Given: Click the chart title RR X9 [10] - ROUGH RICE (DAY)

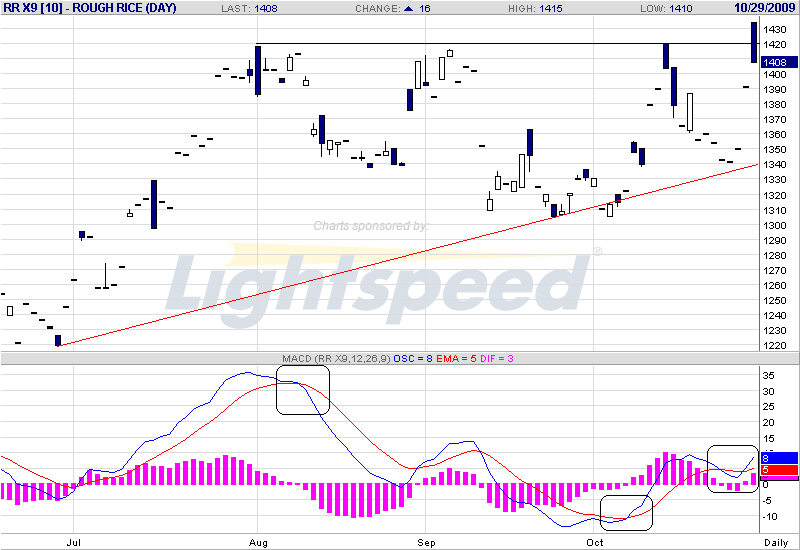Looking at the screenshot, I should [90, 8].
